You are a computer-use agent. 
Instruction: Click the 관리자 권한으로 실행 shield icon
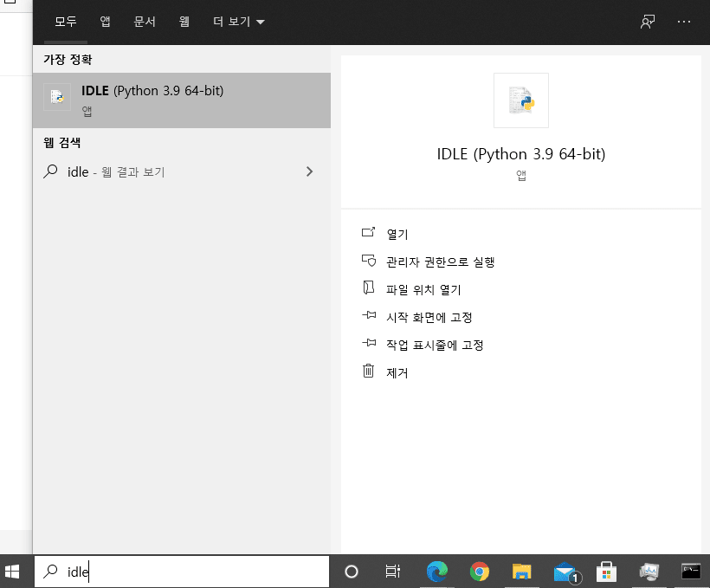(368, 262)
